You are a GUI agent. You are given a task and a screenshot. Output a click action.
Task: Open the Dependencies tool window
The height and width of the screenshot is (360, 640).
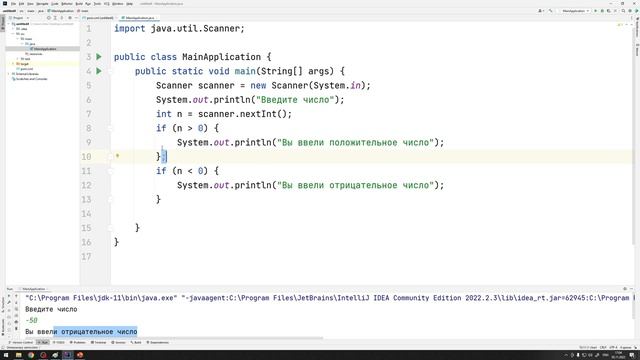tap(158, 342)
